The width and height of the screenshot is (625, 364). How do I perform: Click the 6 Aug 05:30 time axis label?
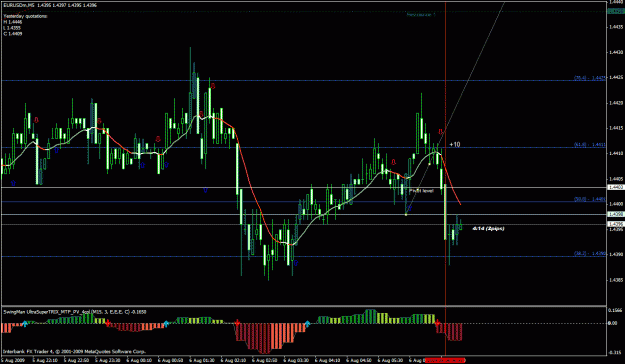click(391, 360)
